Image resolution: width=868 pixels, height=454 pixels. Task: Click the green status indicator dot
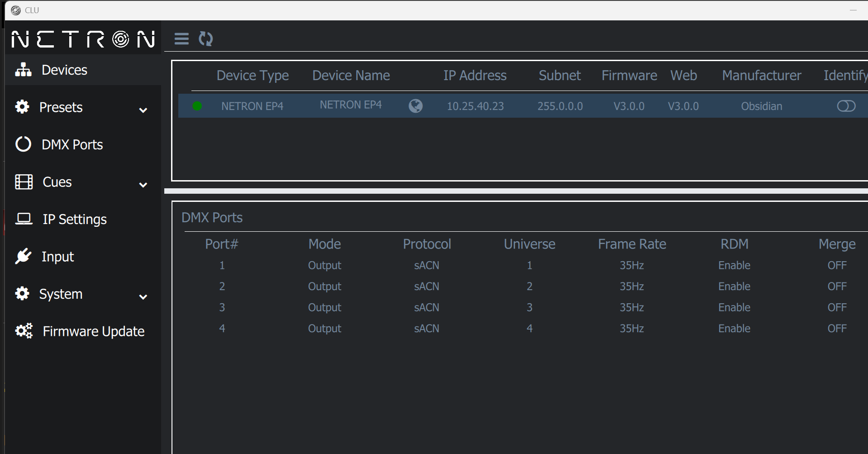click(197, 106)
